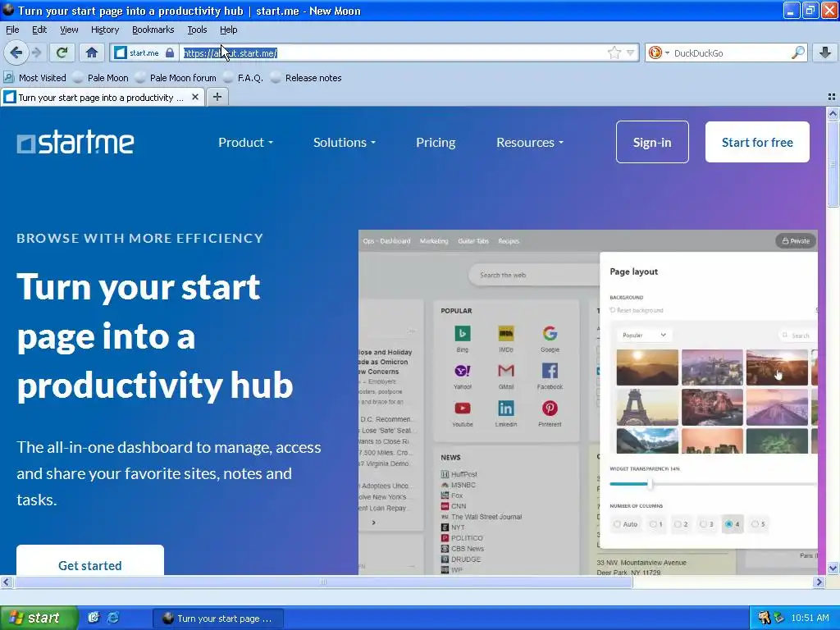Open the Help menu

228,30
